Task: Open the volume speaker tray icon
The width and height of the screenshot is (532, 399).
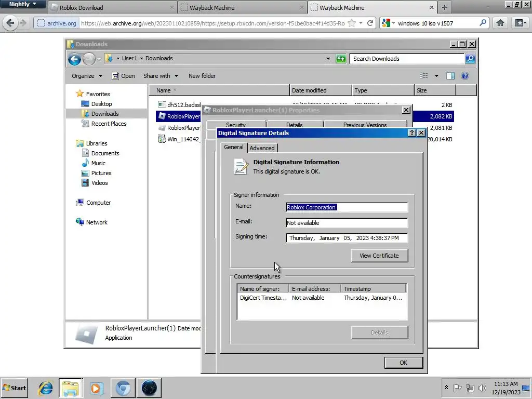Action: pos(482,388)
